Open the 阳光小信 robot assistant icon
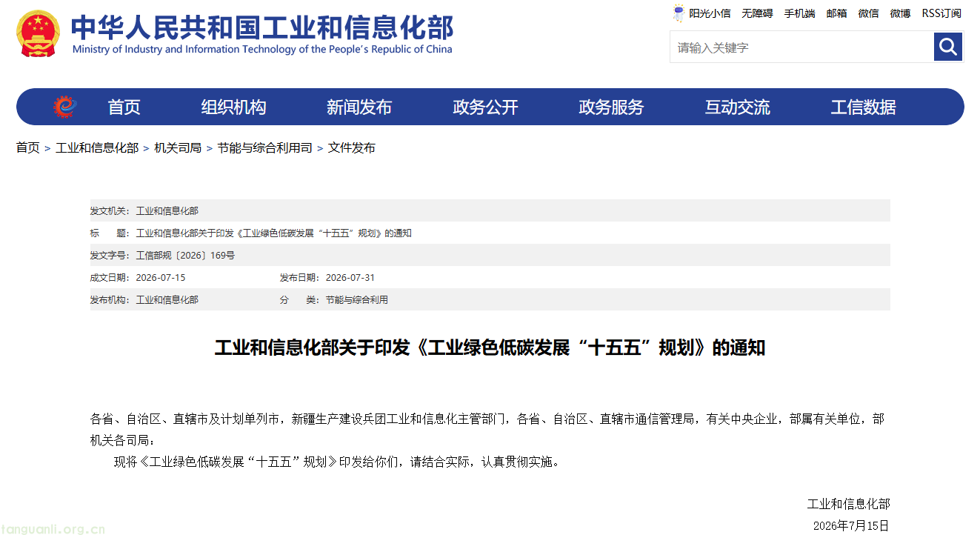Image resolution: width=980 pixels, height=535 pixels. tap(679, 13)
